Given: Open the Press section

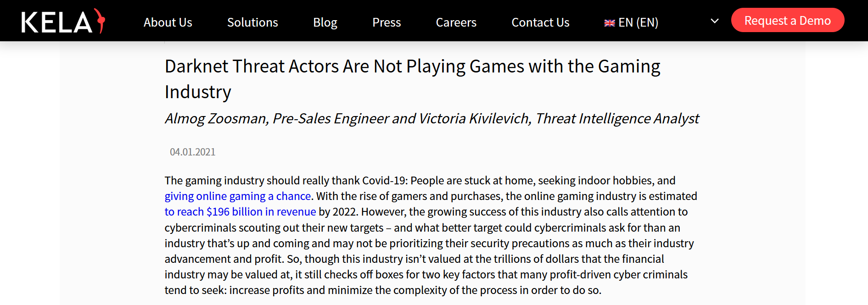Looking at the screenshot, I should pyautogui.click(x=386, y=22).
